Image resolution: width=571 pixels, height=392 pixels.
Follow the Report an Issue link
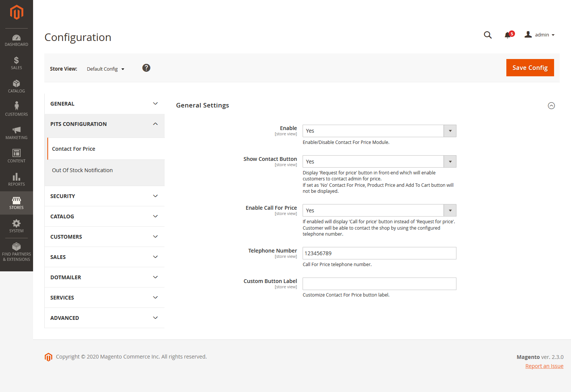pos(544,366)
